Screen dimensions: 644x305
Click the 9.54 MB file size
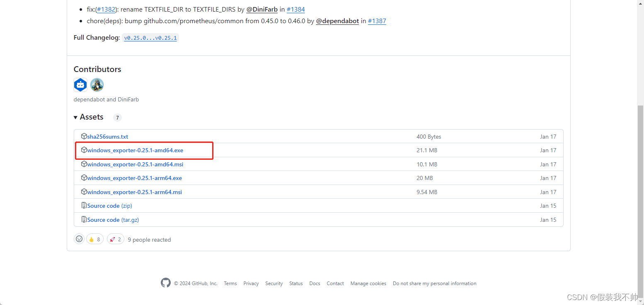point(427,192)
